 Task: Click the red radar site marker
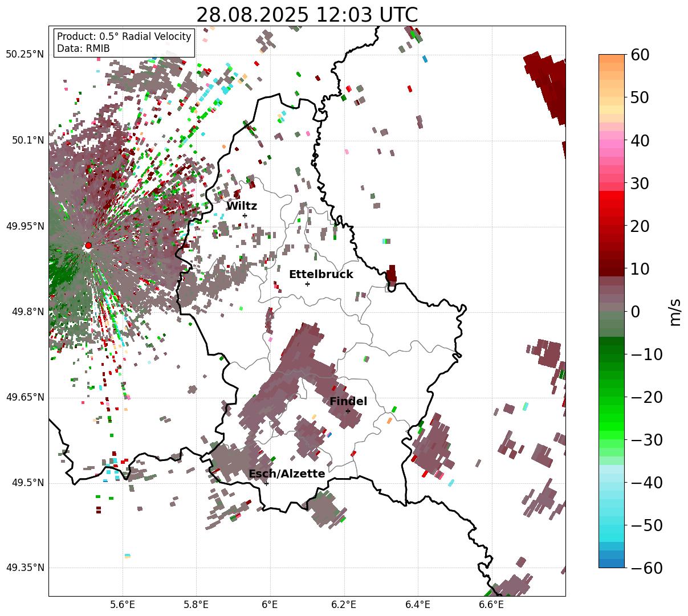(88, 246)
